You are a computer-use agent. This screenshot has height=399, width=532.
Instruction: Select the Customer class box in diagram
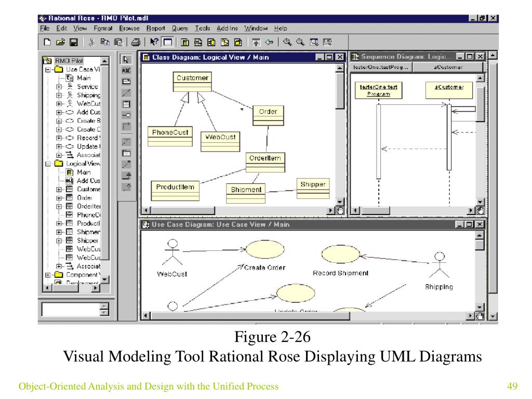tap(192, 82)
